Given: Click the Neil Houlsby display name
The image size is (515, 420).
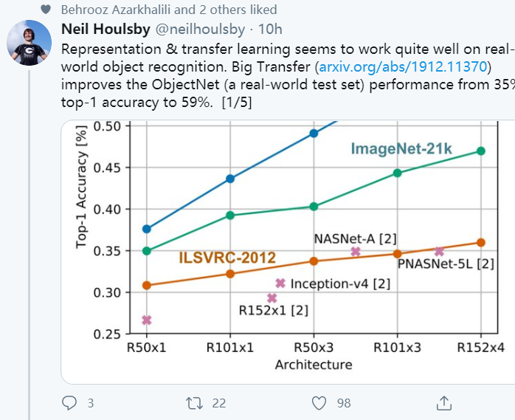Looking at the screenshot, I should (106, 29).
